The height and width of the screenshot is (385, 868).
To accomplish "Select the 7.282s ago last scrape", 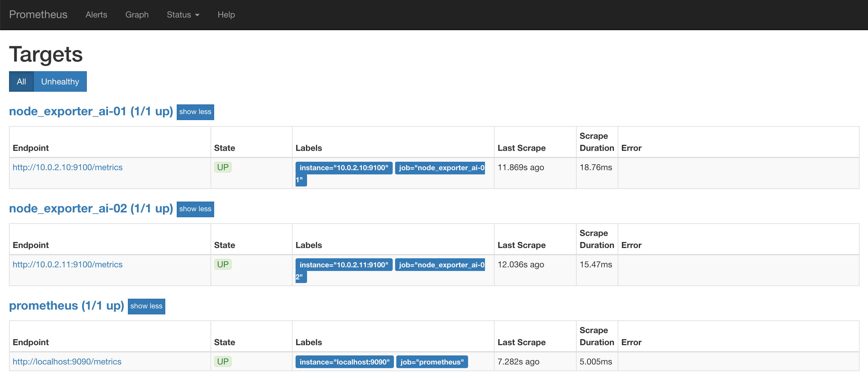I will pos(518,361).
